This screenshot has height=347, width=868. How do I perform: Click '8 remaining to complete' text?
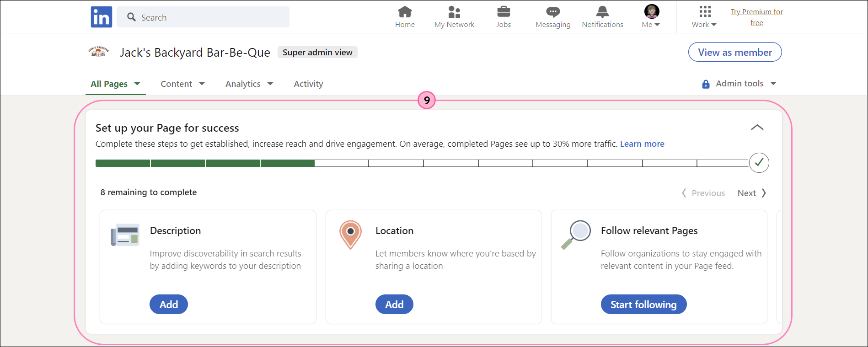pos(149,192)
